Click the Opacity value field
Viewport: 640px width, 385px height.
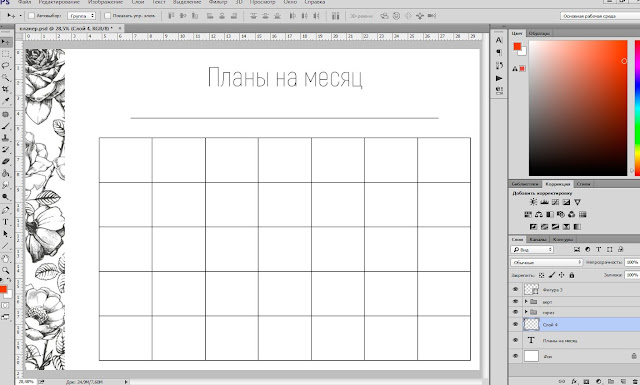(x=632, y=262)
